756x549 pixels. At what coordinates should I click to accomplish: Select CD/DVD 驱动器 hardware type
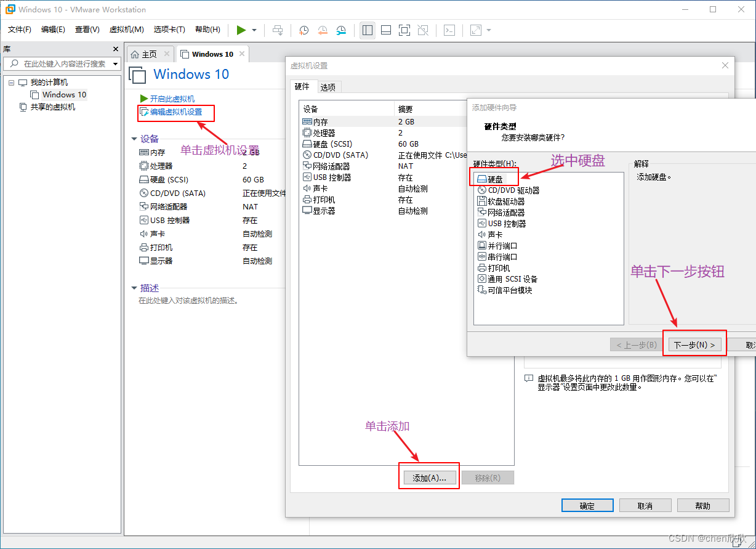coord(509,190)
